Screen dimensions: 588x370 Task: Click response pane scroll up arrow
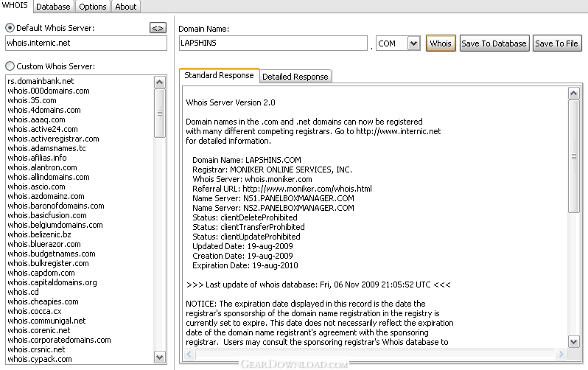[x=574, y=93]
